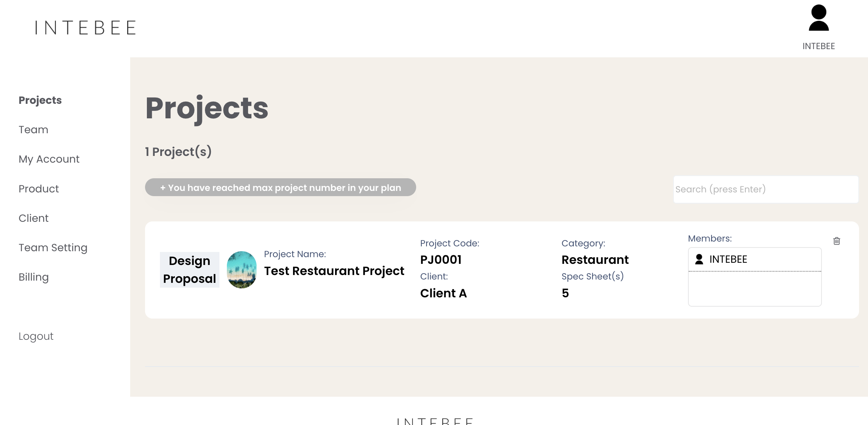Navigate to the Product section
868x425 pixels.
click(39, 189)
